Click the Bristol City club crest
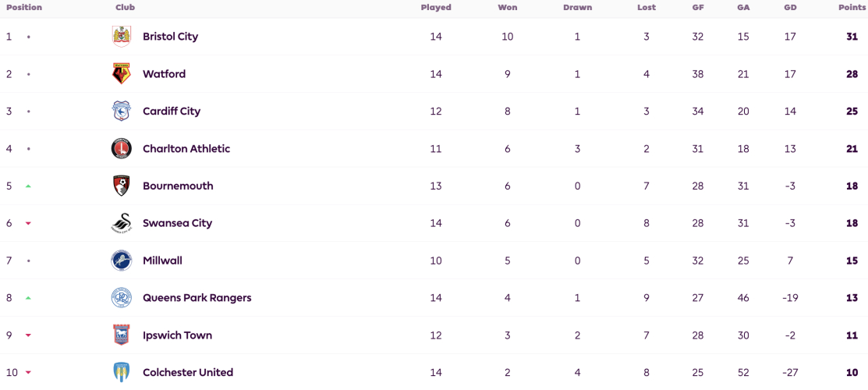 (121, 37)
